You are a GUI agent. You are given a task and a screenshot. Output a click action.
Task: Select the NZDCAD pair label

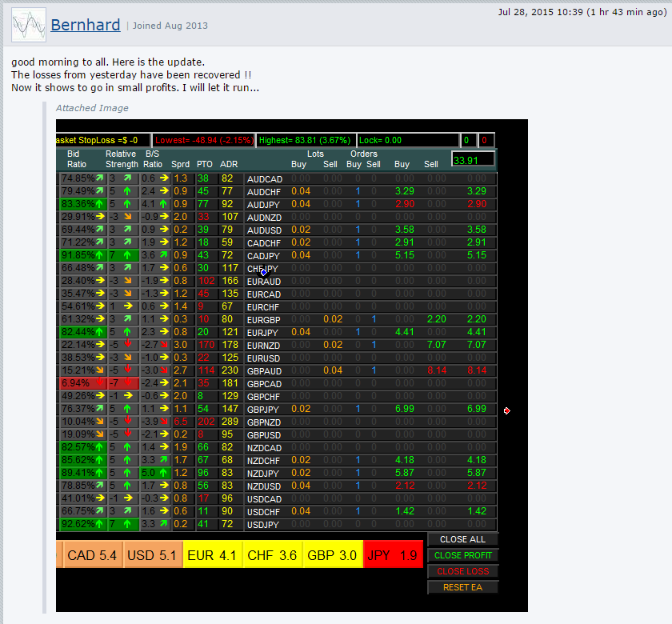click(x=265, y=448)
